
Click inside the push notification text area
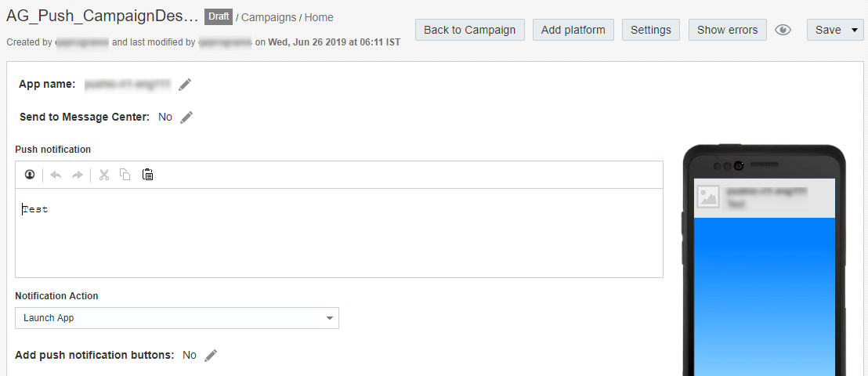338,235
